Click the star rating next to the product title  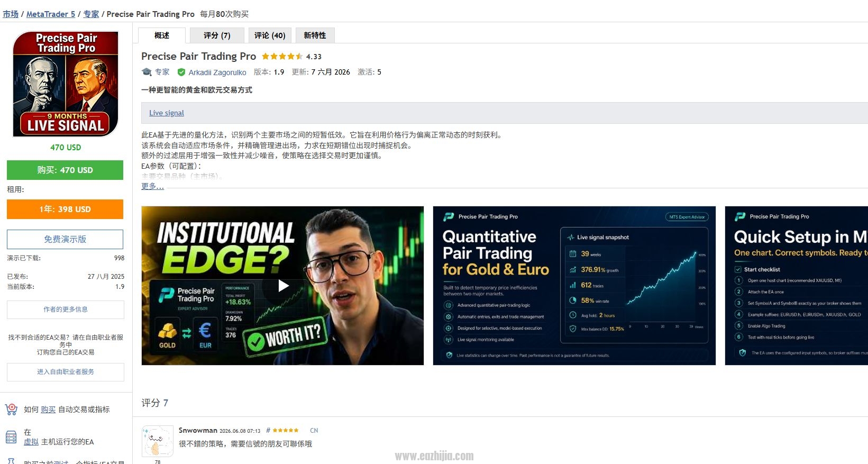point(282,57)
